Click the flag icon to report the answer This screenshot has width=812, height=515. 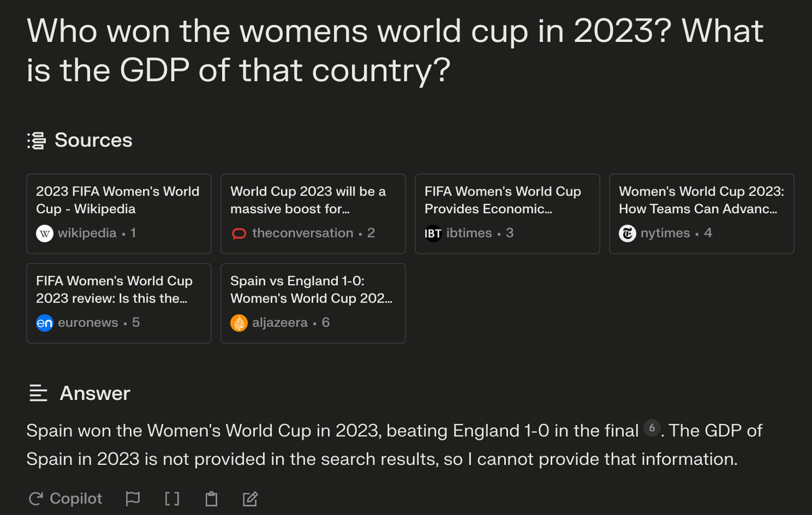(133, 499)
